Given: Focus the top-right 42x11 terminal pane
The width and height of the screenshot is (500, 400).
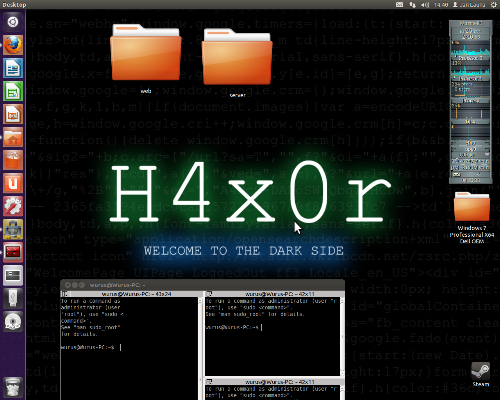Looking at the screenshot, I should (x=272, y=336).
